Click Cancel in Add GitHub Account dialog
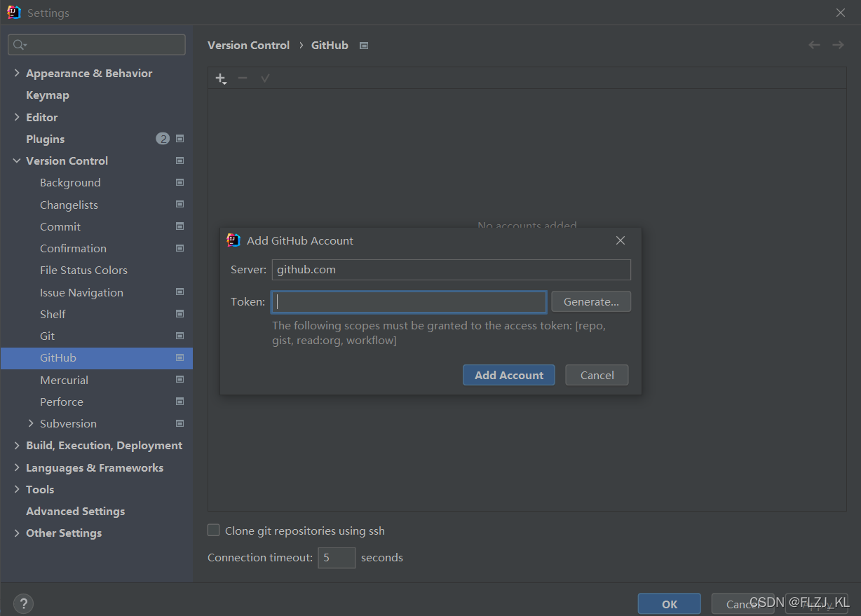Screen dimensions: 861x616 [597, 375]
